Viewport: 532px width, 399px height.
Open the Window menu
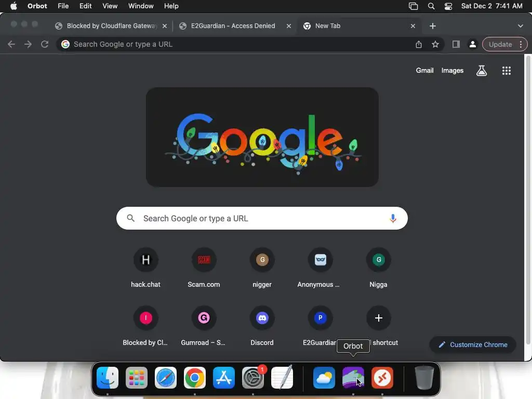141,6
